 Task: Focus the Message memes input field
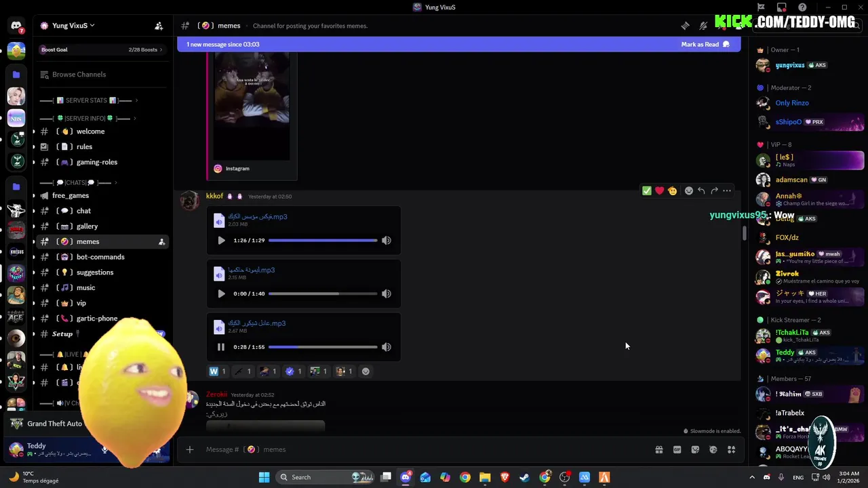tap(427, 449)
